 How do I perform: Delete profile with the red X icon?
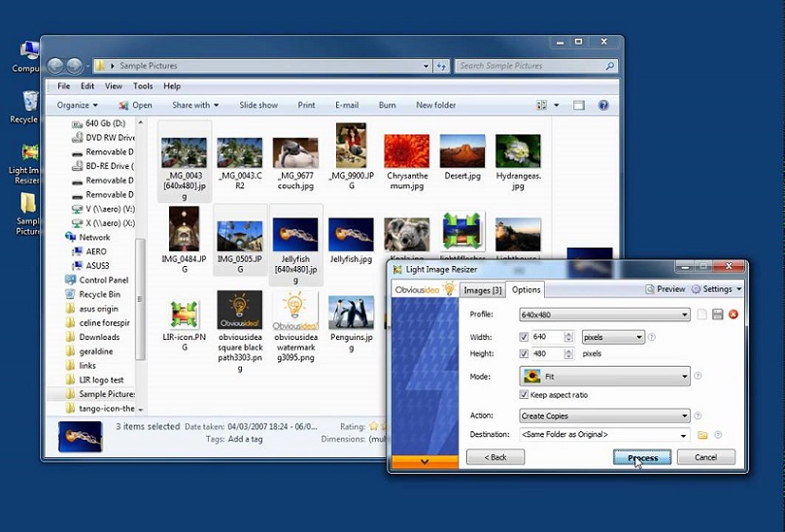pyautogui.click(x=734, y=315)
